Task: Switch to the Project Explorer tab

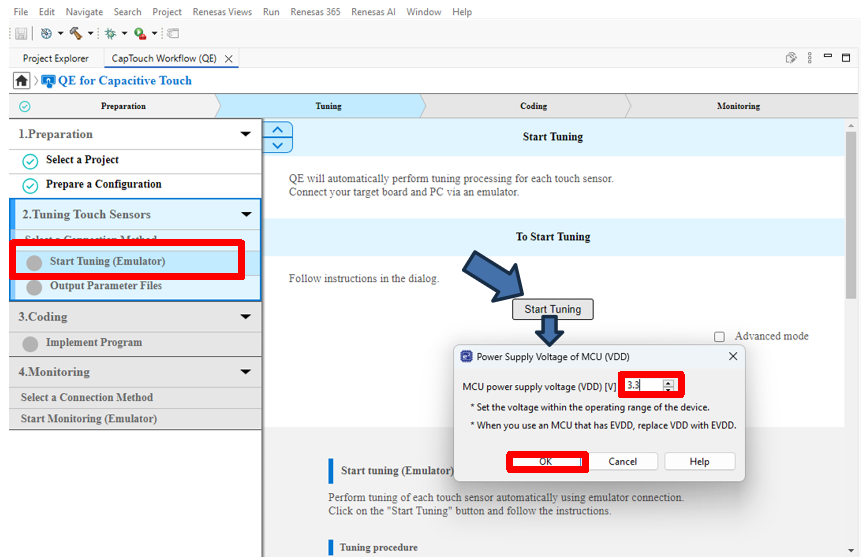Action: pyautogui.click(x=55, y=58)
